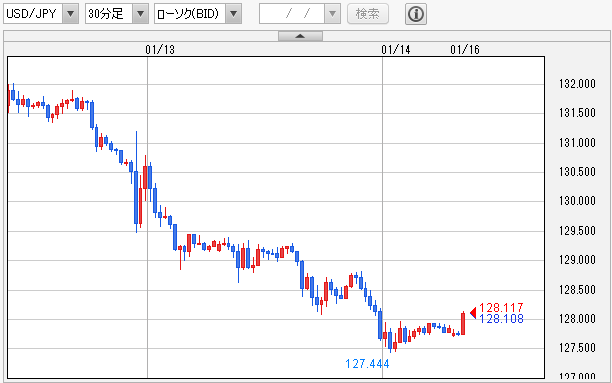
Task: Open the date picker dropdown arrow
Action: tap(332, 14)
